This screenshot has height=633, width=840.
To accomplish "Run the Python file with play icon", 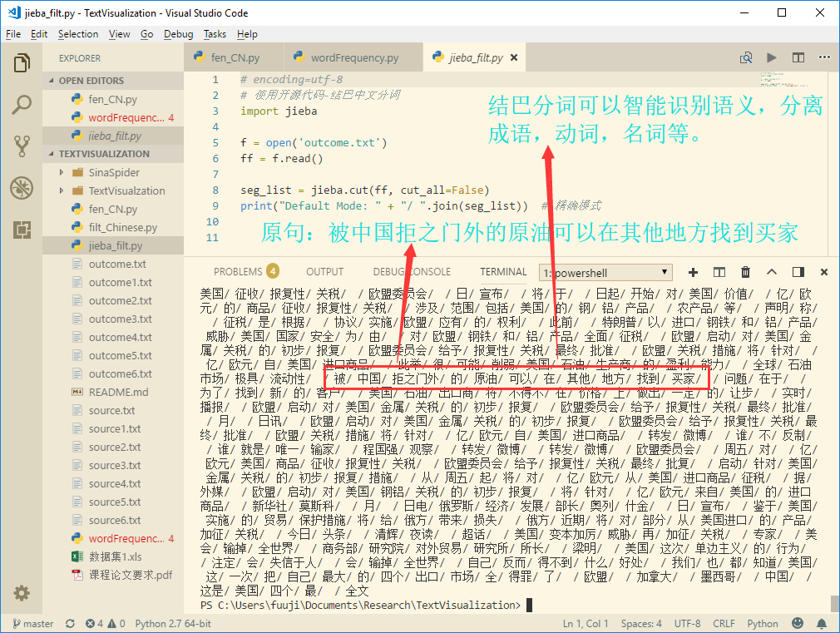I will pos(772,58).
